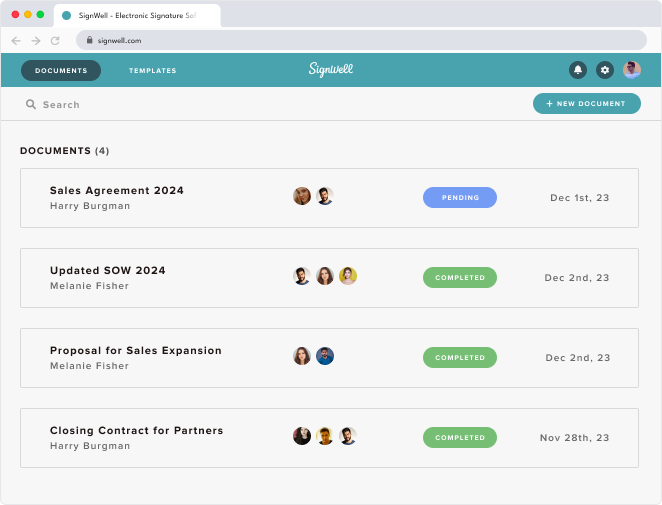Viewport: 662px width, 505px height.
Task: Switch to the Templates tab
Action: [x=152, y=71]
